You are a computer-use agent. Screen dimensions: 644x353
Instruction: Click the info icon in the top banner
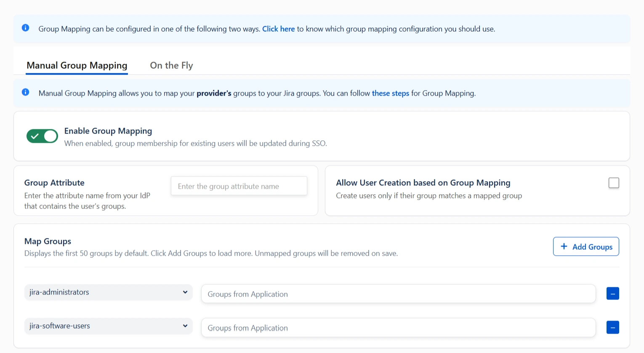(26, 28)
